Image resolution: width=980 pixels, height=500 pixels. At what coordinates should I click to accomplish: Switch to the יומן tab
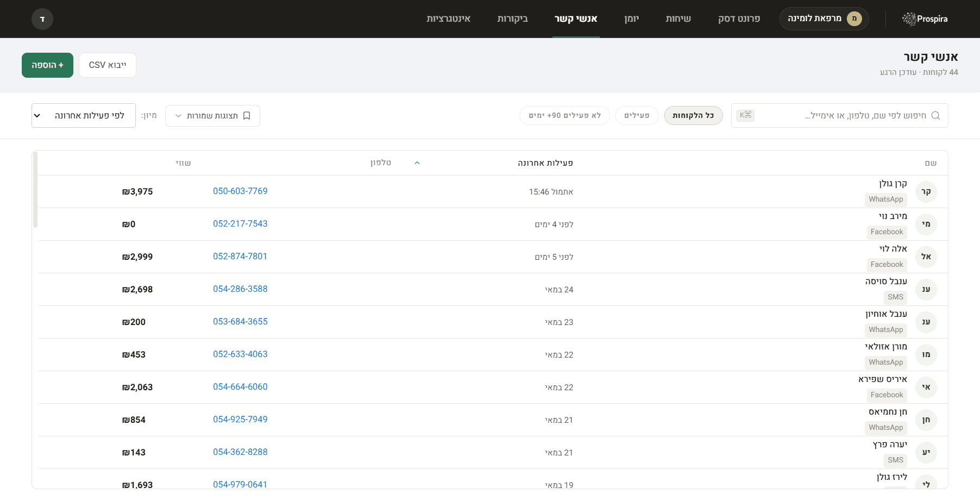tap(632, 19)
